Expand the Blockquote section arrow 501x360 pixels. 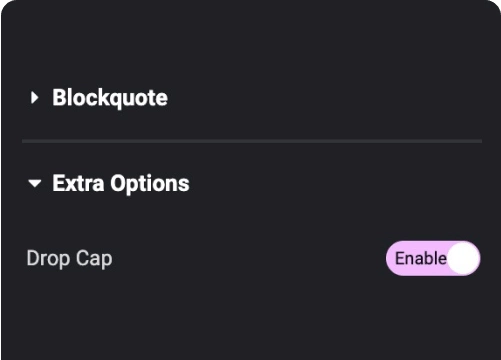[34, 98]
